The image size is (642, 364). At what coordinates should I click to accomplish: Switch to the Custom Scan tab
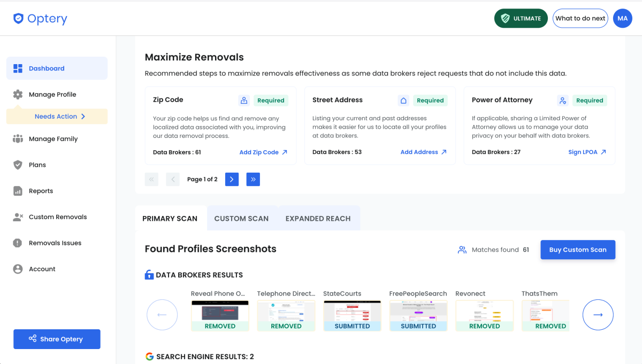(241, 219)
